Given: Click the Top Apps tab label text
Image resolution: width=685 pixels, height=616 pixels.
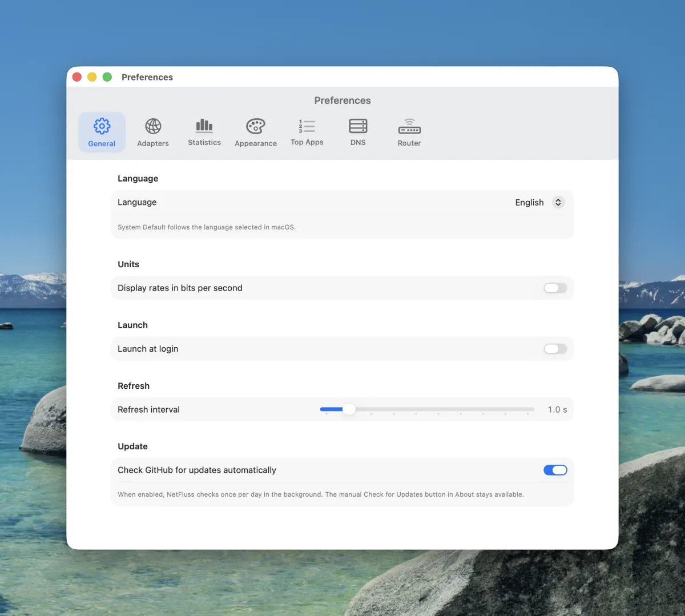Looking at the screenshot, I should 307,143.
